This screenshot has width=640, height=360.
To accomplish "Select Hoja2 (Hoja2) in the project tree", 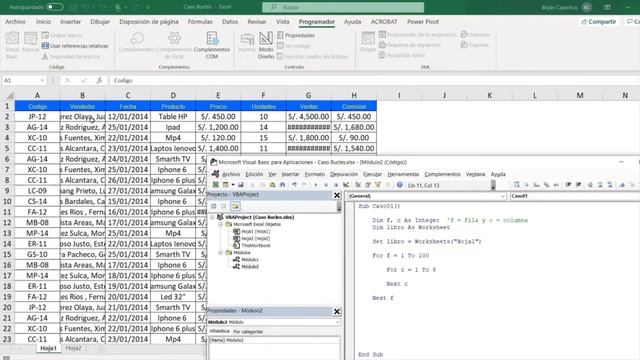I will (x=251, y=238).
